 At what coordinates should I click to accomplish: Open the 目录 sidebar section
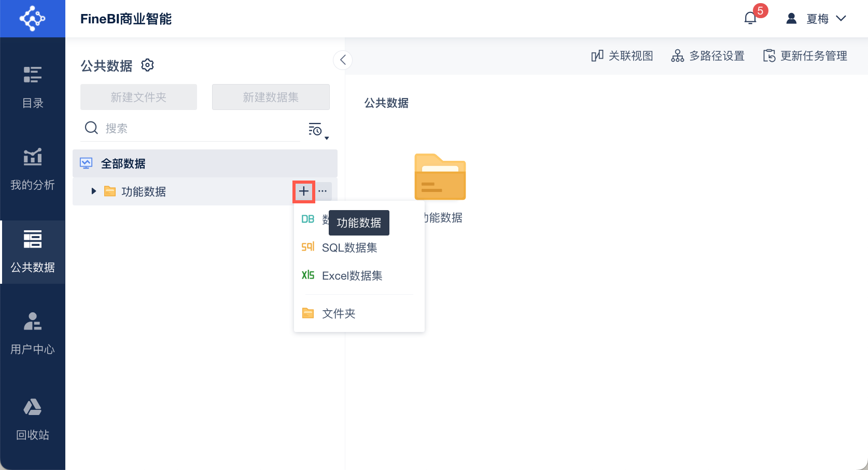click(x=32, y=87)
